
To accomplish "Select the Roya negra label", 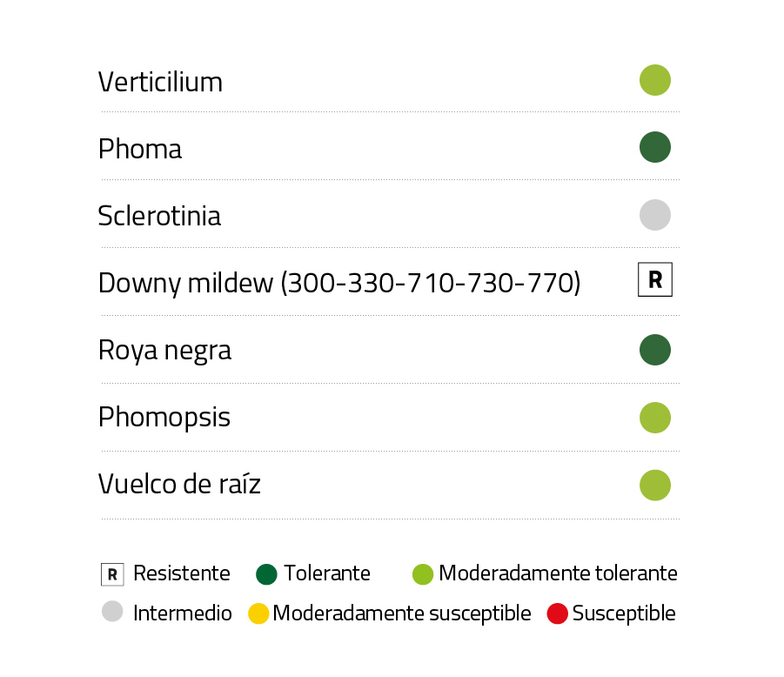I will (164, 351).
